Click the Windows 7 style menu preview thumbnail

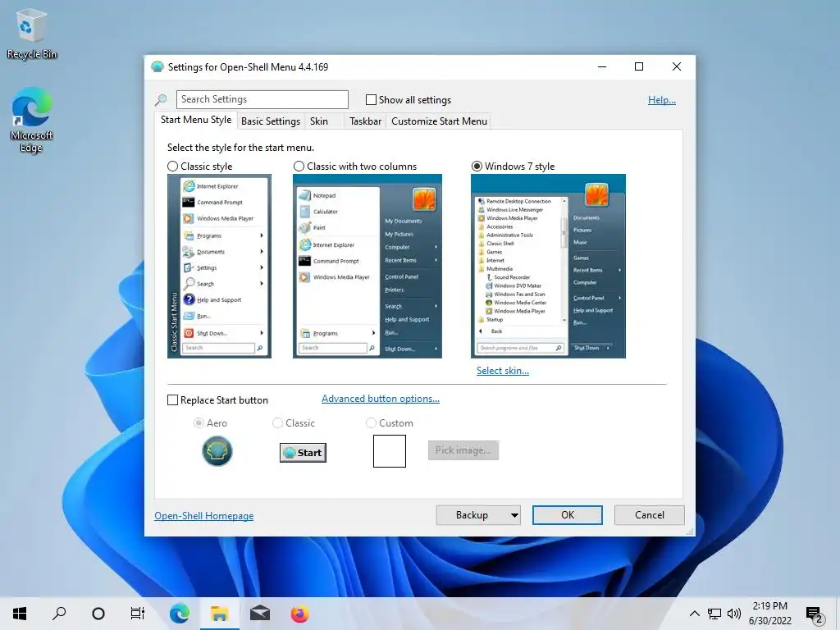[x=548, y=267]
